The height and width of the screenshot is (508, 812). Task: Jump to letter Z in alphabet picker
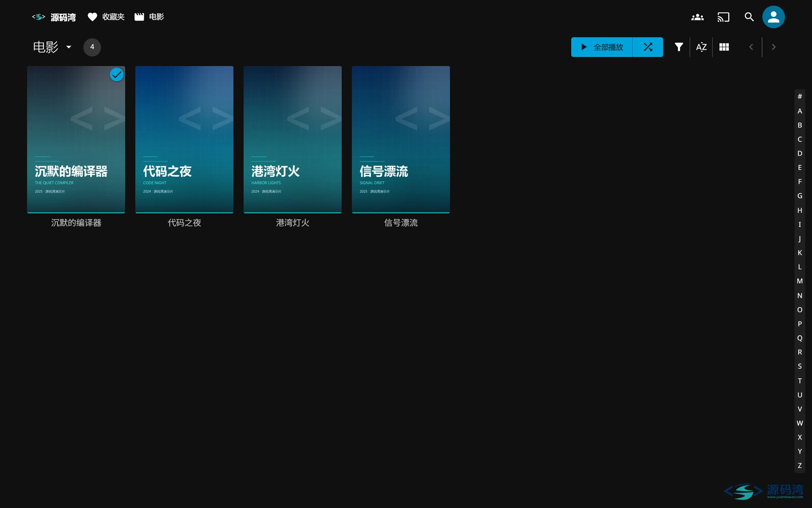tap(800, 465)
